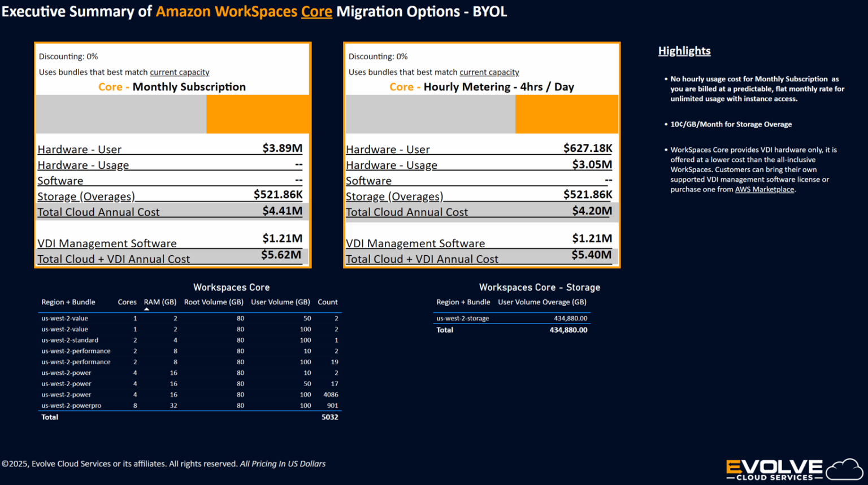Select the Core - Monthly Subscription card header

tap(172, 87)
